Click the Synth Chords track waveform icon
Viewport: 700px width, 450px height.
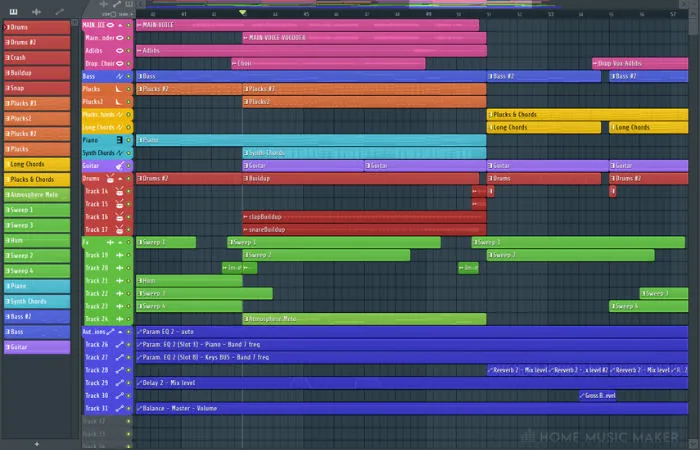[120, 153]
